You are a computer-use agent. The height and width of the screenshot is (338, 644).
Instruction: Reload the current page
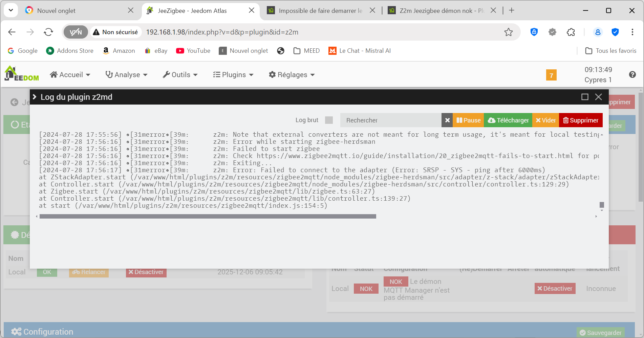tap(48, 32)
